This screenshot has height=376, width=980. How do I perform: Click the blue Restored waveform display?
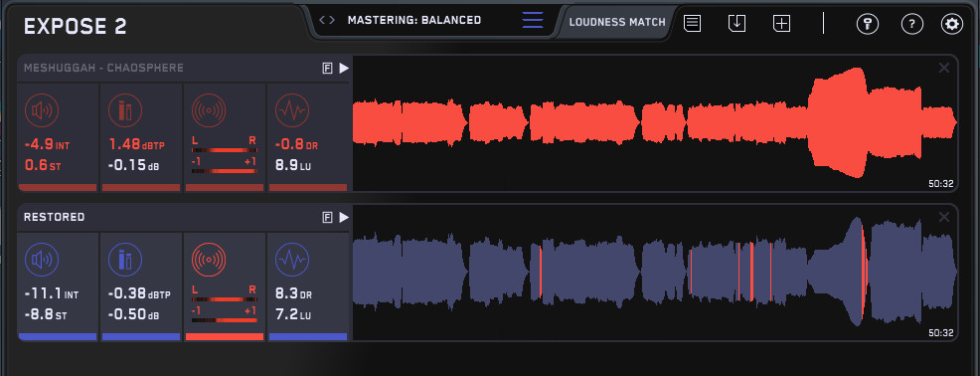(654, 273)
